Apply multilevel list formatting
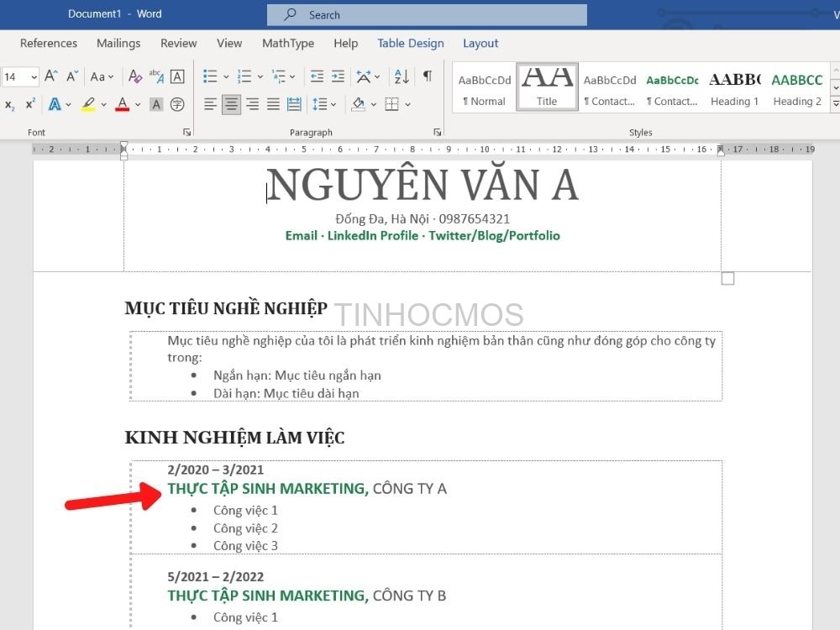 coord(279,76)
